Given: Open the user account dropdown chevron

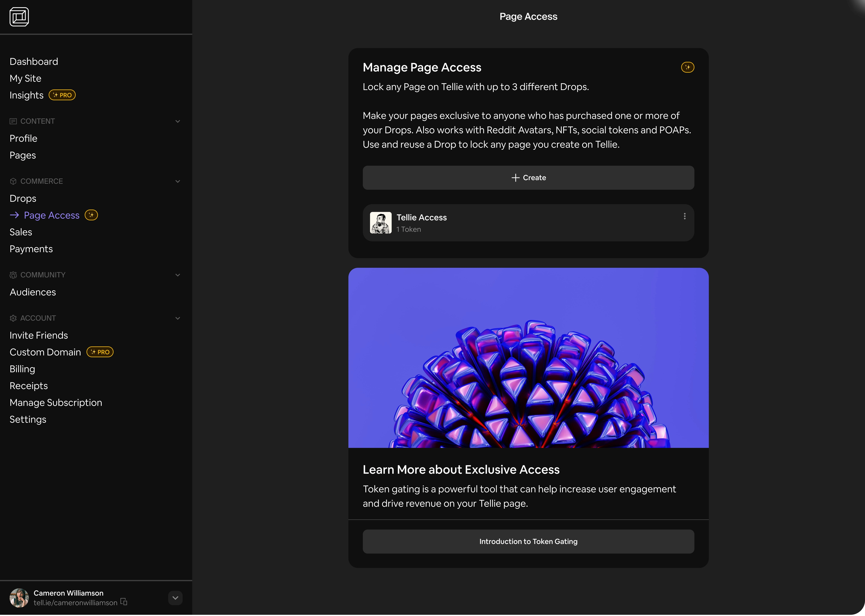Looking at the screenshot, I should pos(175,598).
